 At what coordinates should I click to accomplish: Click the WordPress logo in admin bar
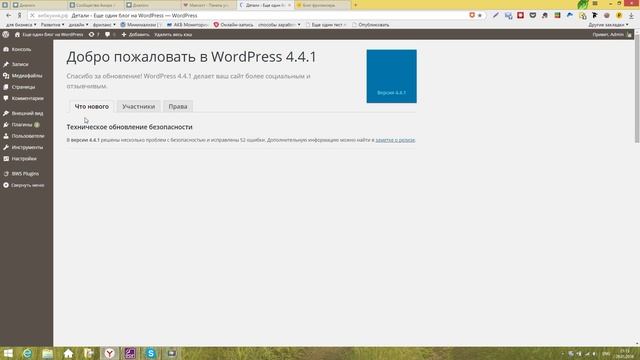click(x=6, y=35)
